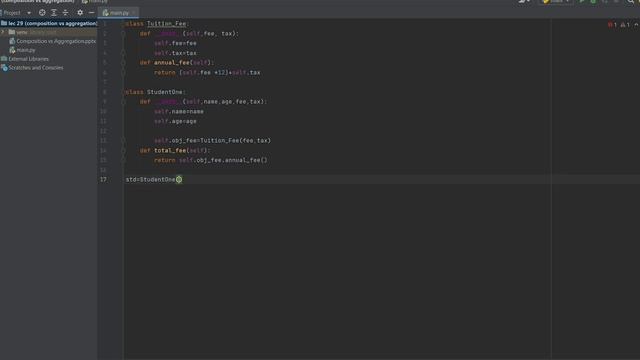Viewport: 640px width, 360px height.
Task: Close the main.py editor tab
Action: (x=134, y=13)
